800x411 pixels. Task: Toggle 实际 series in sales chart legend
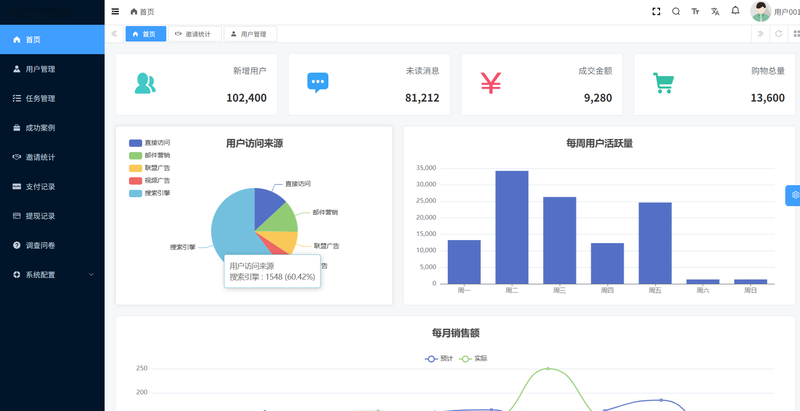coord(473,358)
